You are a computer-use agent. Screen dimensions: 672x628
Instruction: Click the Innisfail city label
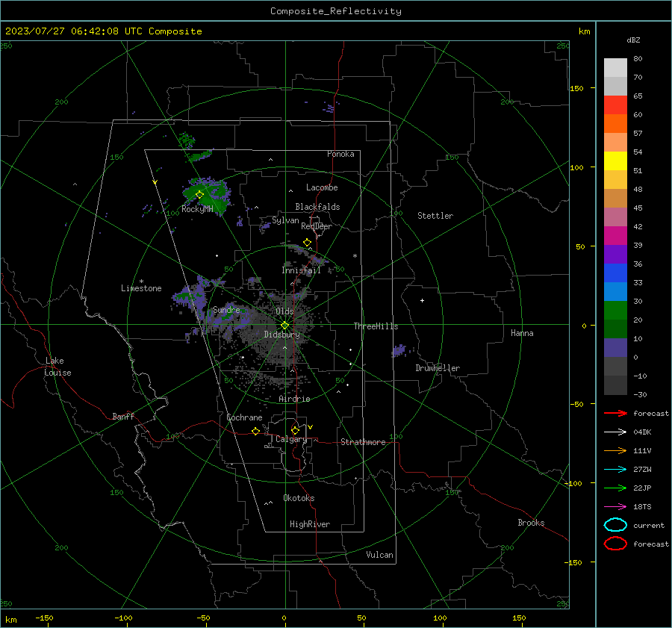pyautogui.click(x=301, y=270)
